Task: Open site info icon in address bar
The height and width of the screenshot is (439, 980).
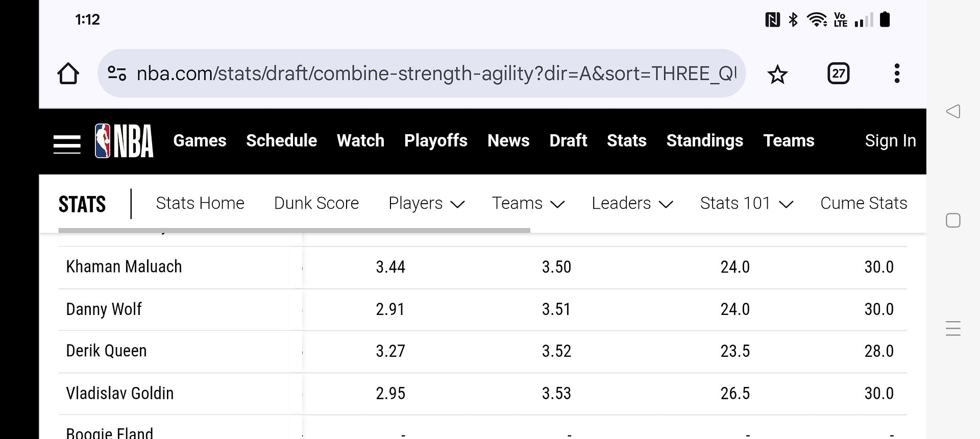Action: coord(117,74)
